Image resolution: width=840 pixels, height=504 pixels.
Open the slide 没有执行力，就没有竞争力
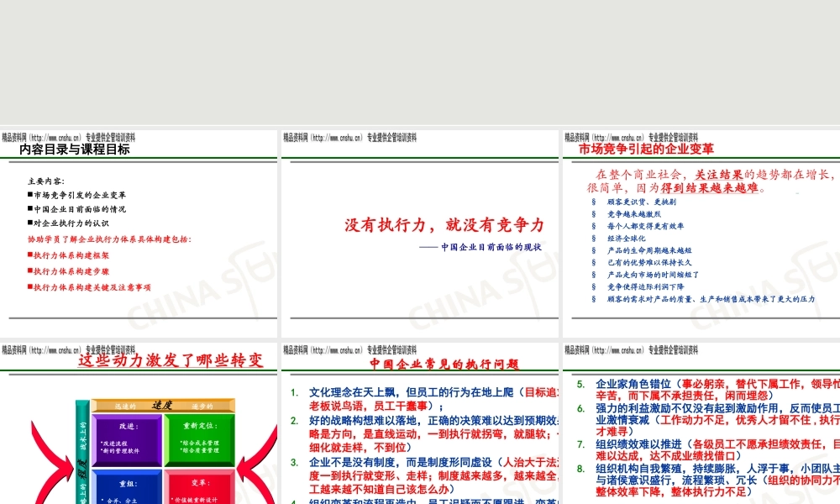pos(419,234)
